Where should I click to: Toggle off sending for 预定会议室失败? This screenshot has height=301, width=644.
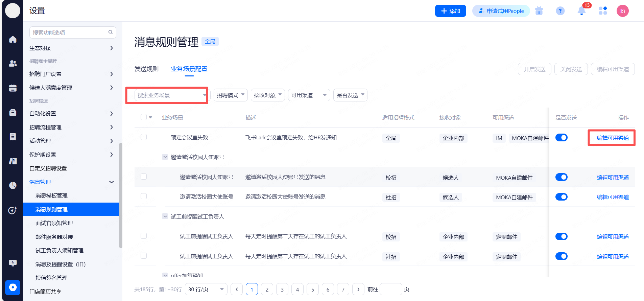(561, 138)
